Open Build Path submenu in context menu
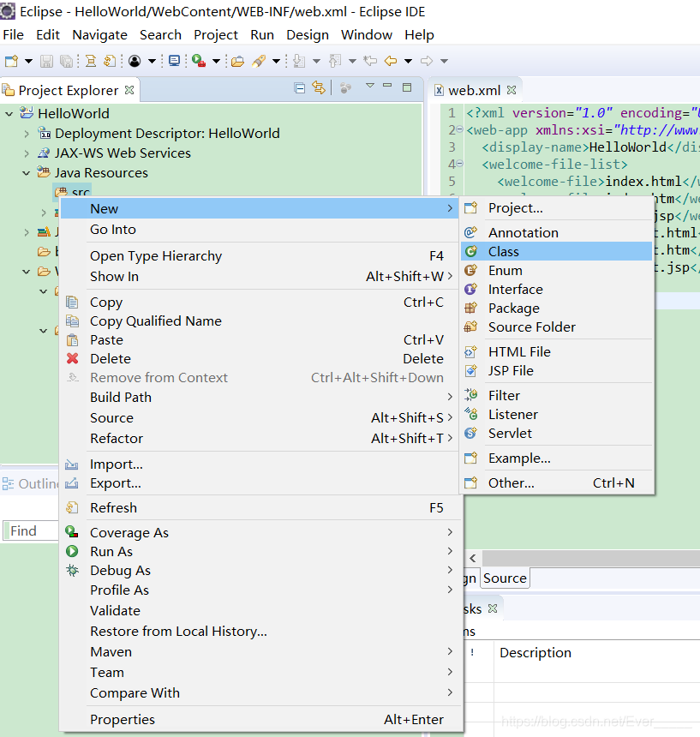This screenshot has height=737, width=700. pos(260,397)
